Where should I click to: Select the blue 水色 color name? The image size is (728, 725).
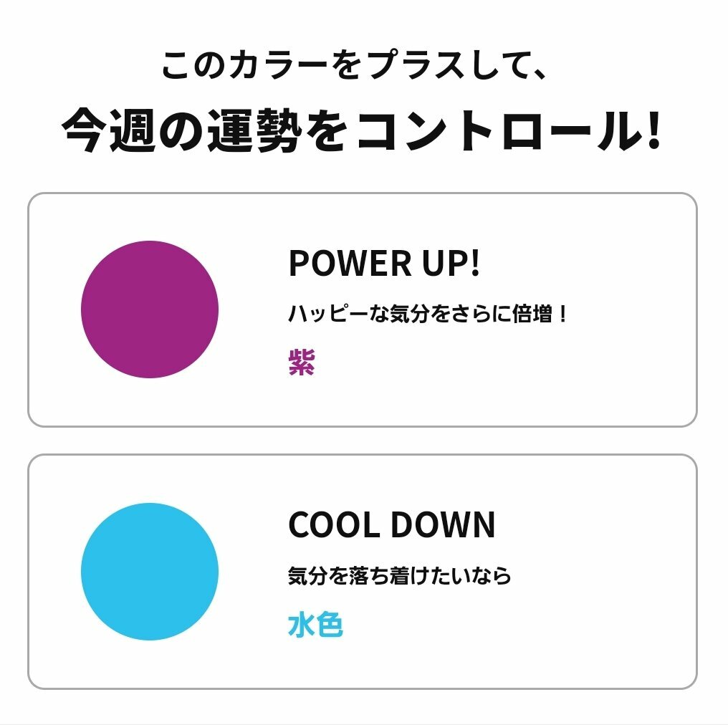315,625
